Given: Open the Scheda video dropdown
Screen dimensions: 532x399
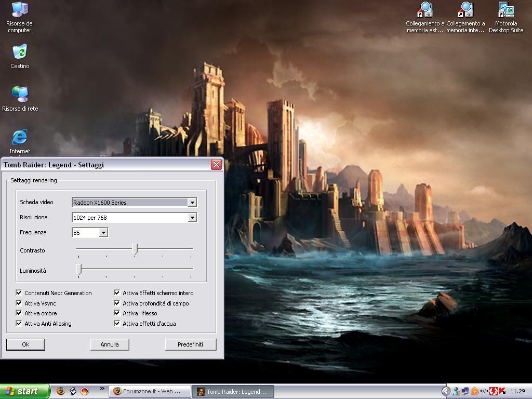Looking at the screenshot, I should [192, 202].
